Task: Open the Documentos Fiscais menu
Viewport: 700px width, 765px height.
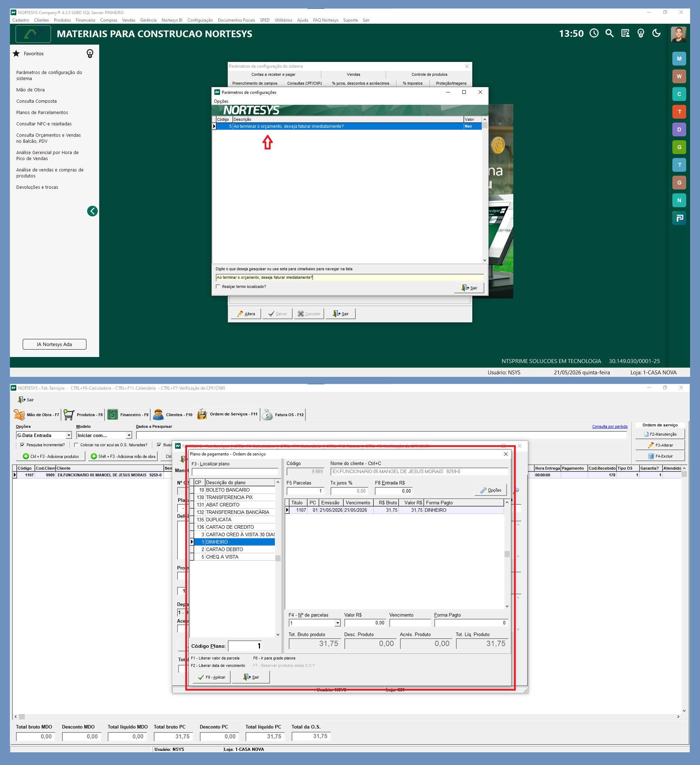Action: coord(236,20)
